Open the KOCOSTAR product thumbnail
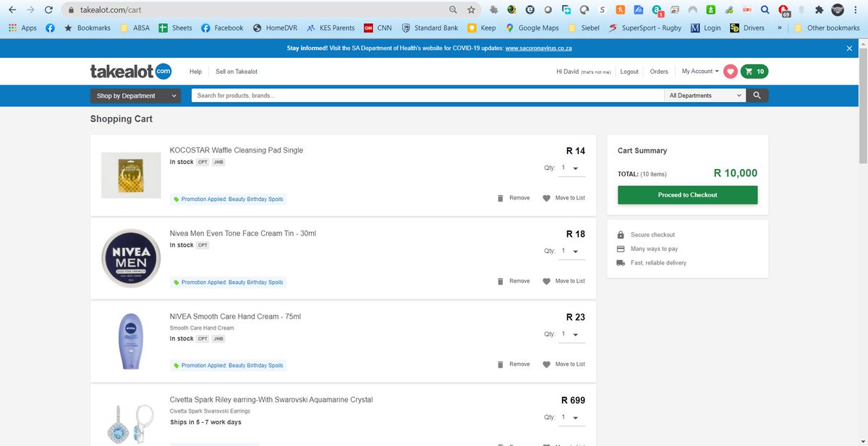868x446 pixels. click(x=131, y=174)
